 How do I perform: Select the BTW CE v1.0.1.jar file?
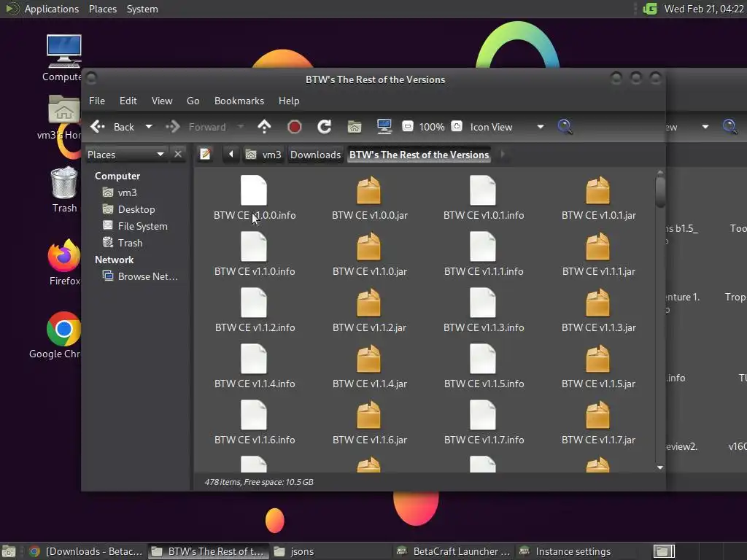click(x=598, y=198)
